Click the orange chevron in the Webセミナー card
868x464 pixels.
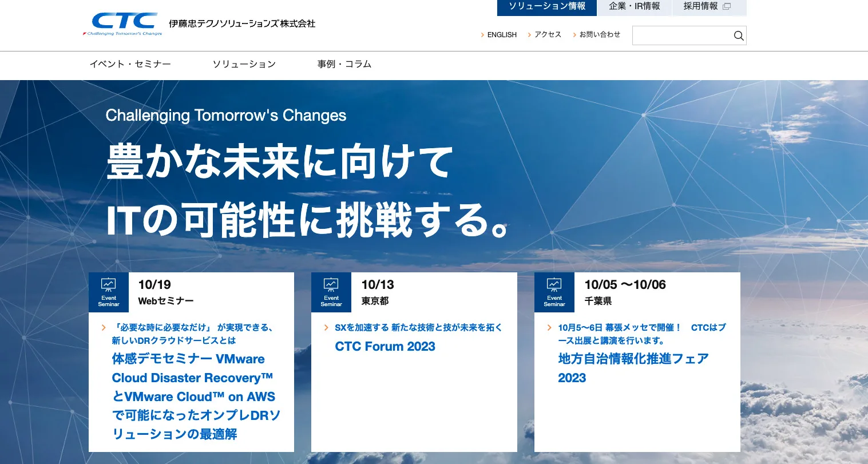point(104,328)
